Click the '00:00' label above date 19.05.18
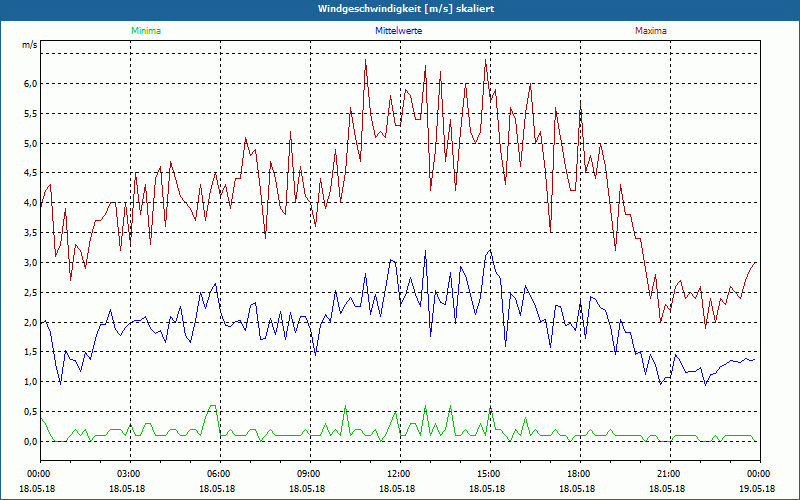Screen dimensions: 800x500 (760, 474)
